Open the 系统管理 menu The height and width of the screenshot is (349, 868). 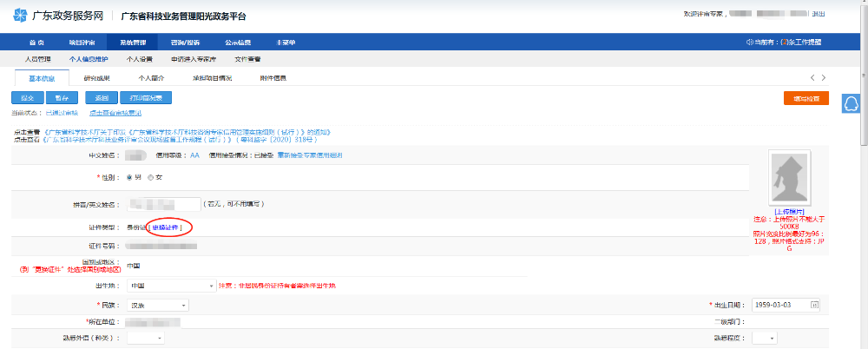[x=134, y=42]
